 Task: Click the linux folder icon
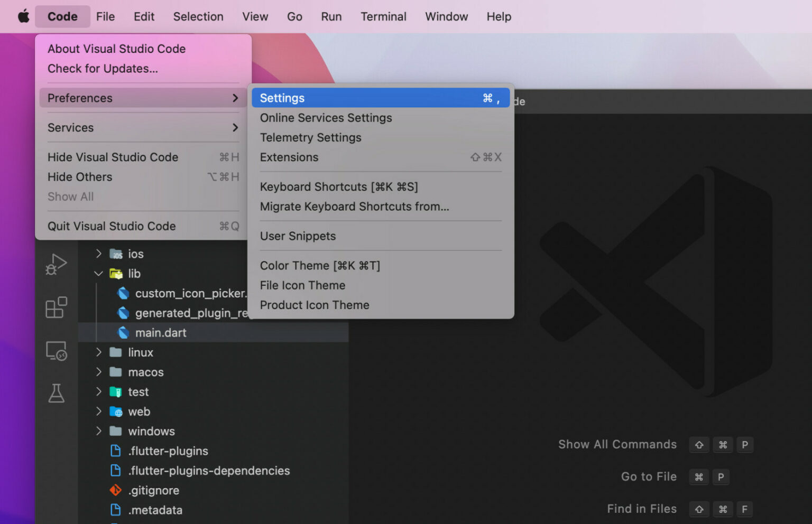[x=116, y=352]
